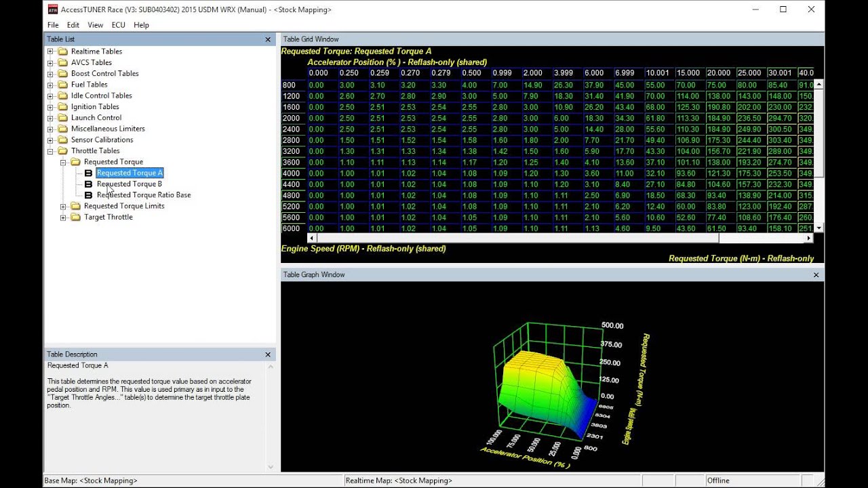Open the View menu

96,25
